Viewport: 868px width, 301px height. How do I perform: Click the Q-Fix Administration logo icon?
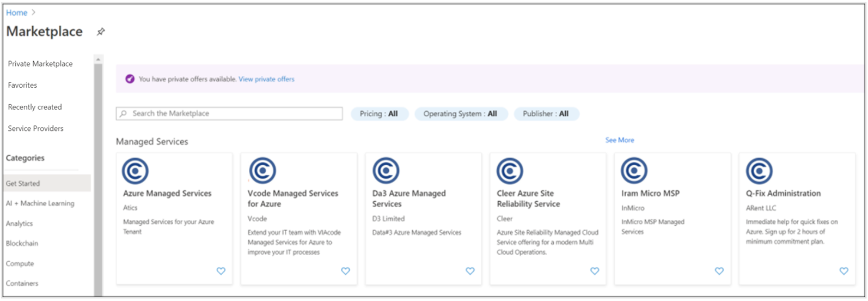[759, 171]
